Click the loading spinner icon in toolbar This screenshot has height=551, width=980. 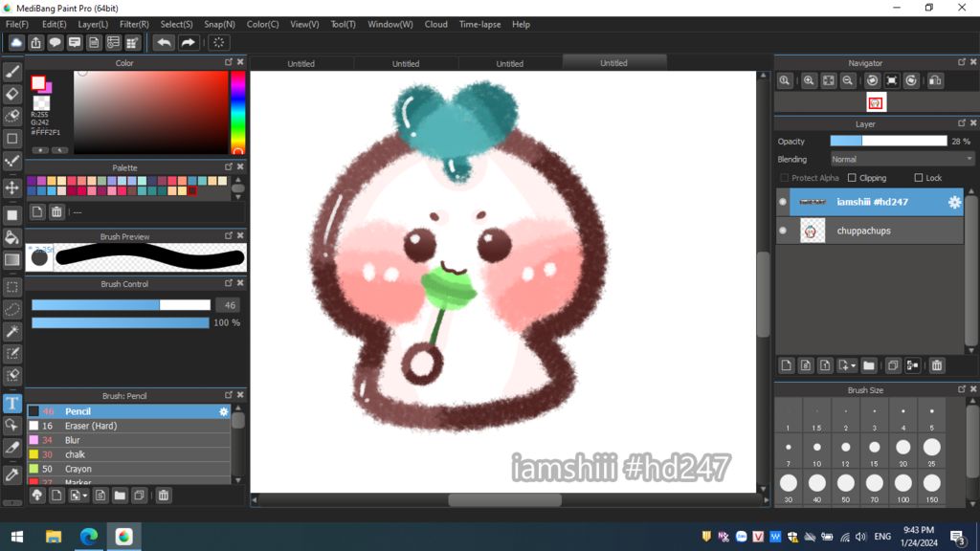[219, 42]
